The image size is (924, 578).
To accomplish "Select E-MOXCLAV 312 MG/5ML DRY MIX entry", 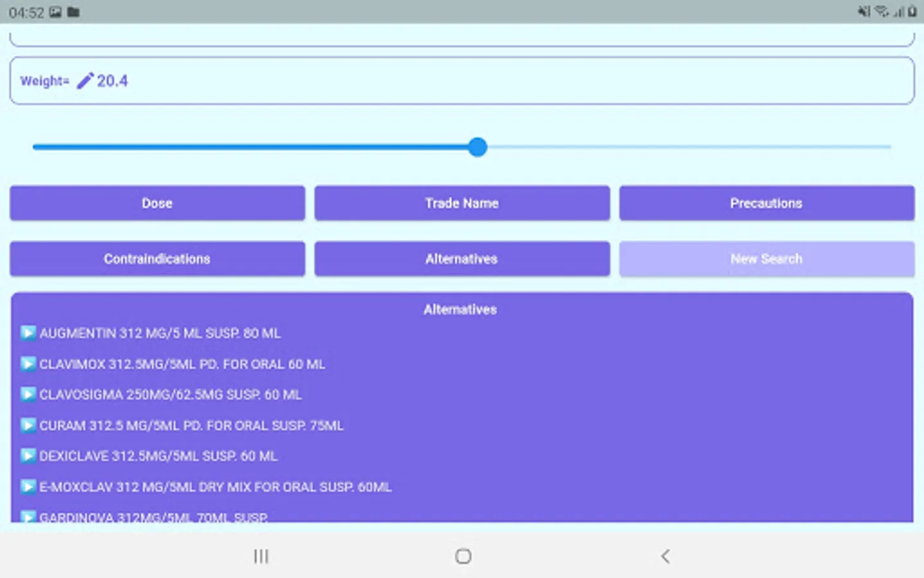I will tap(215, 487).
